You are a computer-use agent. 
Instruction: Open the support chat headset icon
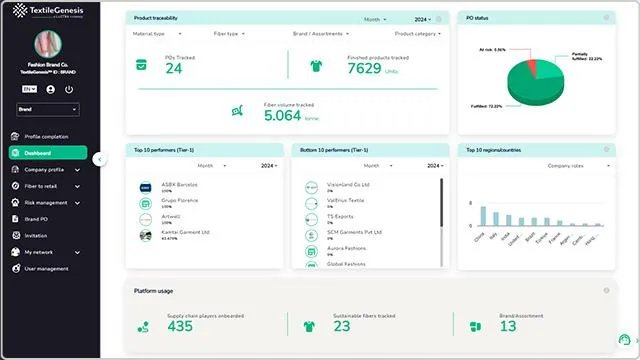click(x=624, y=339)
